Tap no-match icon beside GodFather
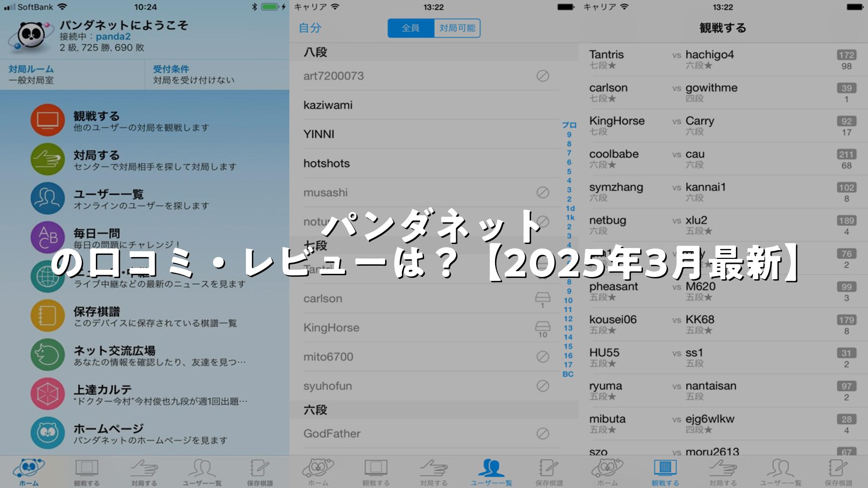This screenshot has width=868, height=488. 542,434
